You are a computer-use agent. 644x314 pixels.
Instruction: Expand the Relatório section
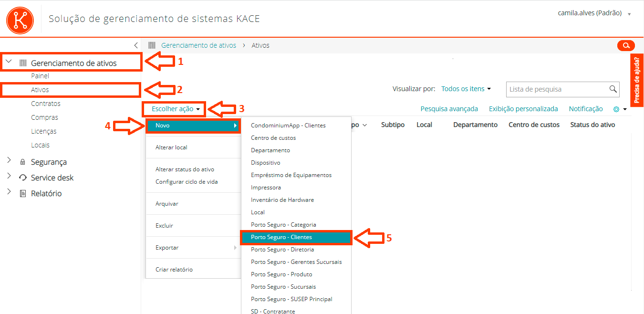point(9,192)
